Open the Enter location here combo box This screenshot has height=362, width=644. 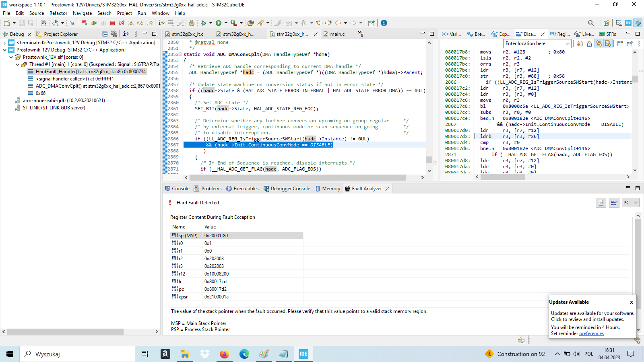[538, 43]
